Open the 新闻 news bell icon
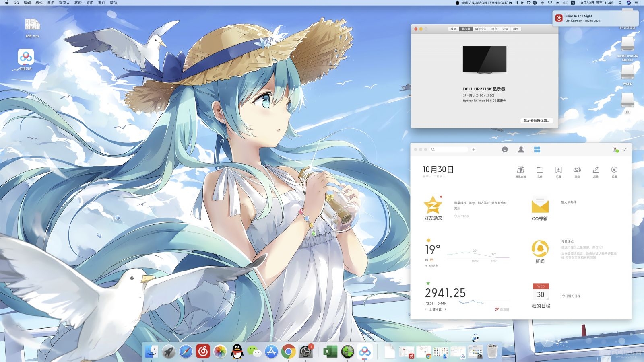The height and width of the screenshot is (362, 644). pos(540,248)
